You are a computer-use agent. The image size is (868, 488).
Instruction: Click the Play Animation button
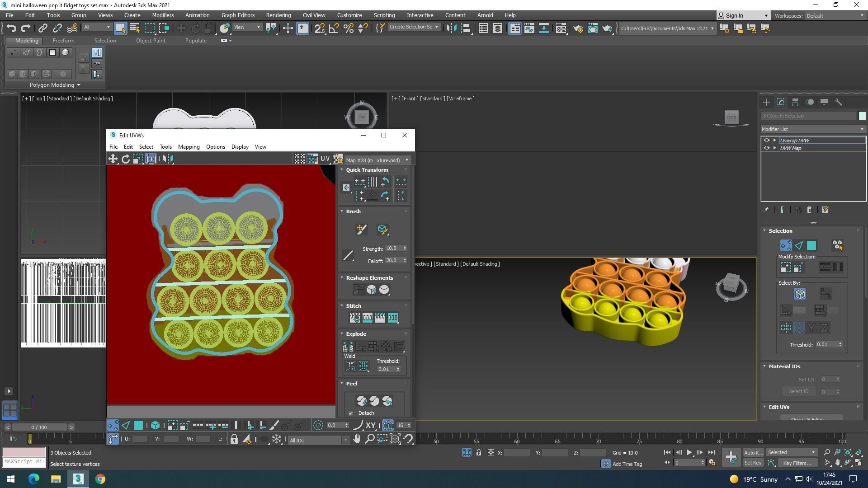[689, 452]
